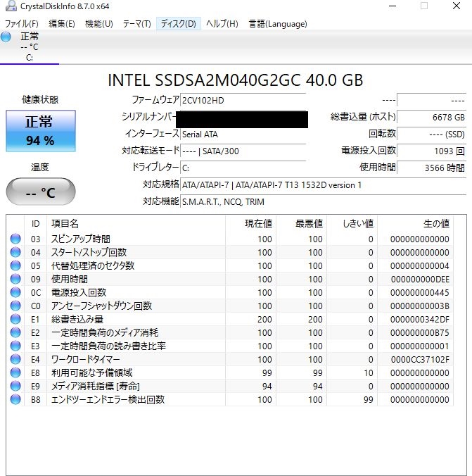472x476 pixels.
Task: Open the 編集(E) menu
Action: coord(62,24)
